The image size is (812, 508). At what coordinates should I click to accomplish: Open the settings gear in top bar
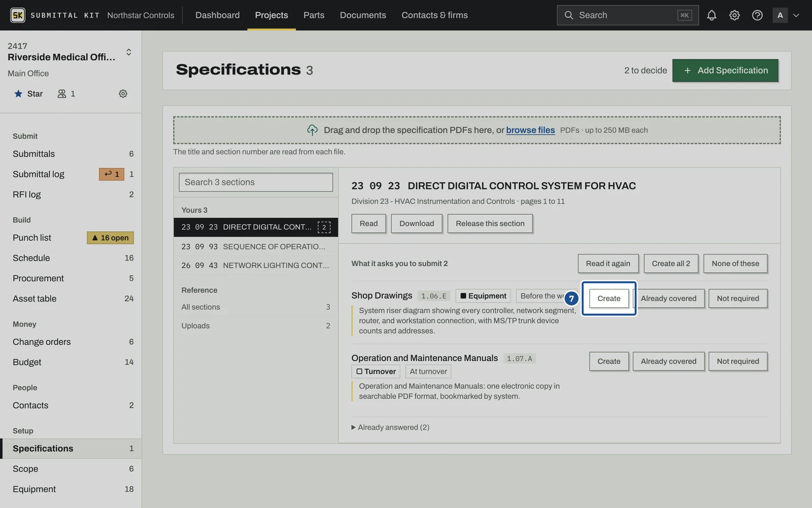coord(734,15)
